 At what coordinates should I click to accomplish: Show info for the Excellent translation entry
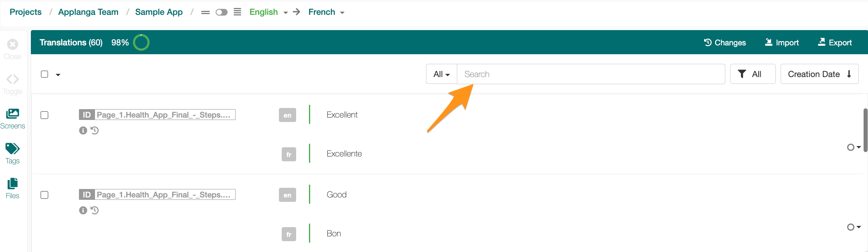[x=83, y=130]
